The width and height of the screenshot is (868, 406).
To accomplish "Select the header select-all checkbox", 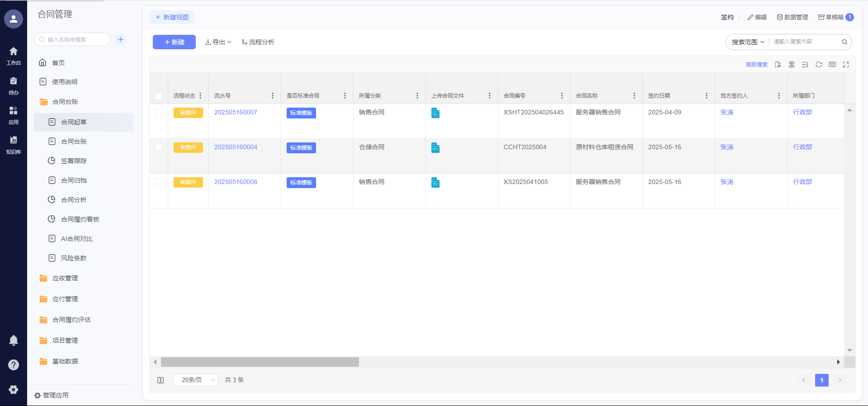I will [159, 96].
